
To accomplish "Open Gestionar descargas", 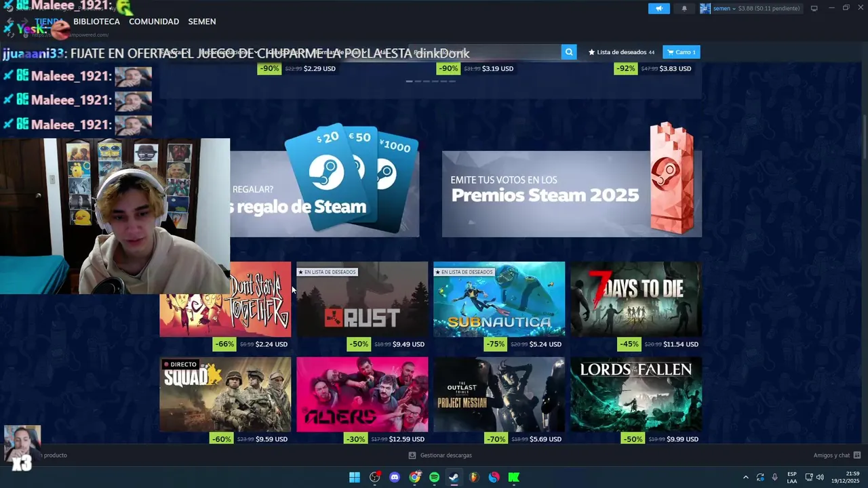I will 440,455.
